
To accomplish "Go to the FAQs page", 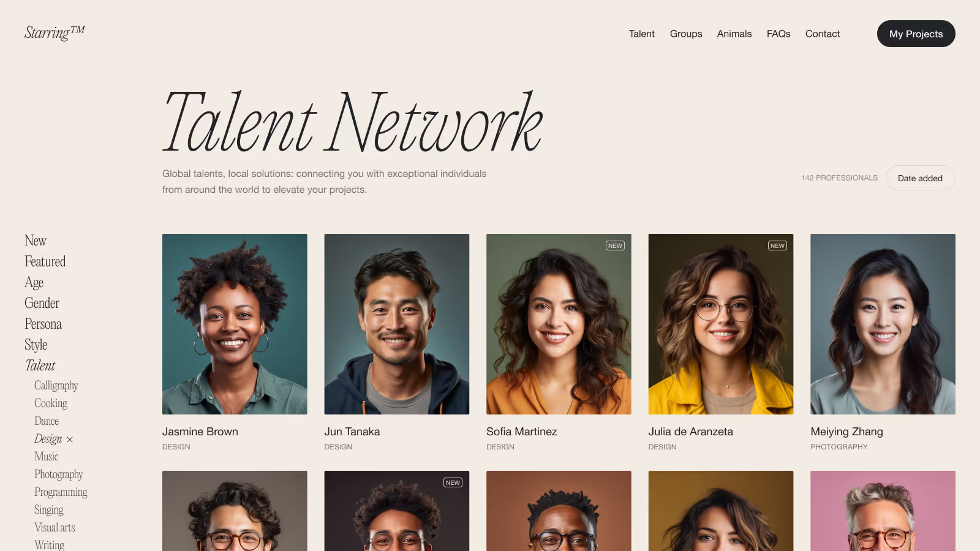I will (x=778, y=34).
